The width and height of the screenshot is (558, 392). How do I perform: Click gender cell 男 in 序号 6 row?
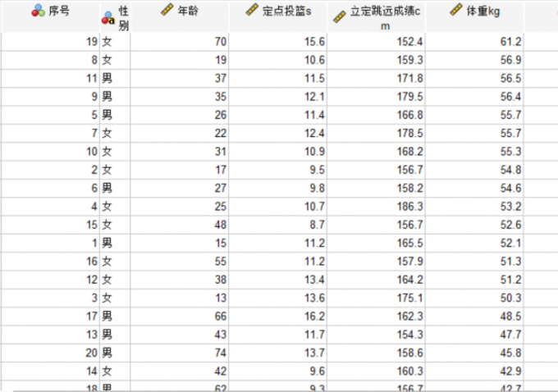coord(115,189)
